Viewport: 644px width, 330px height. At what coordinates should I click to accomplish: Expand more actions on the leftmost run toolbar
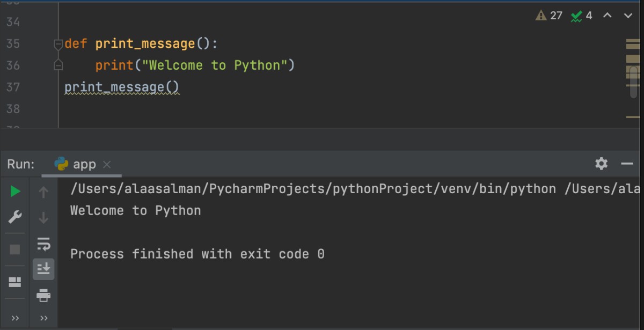point(15,318)
